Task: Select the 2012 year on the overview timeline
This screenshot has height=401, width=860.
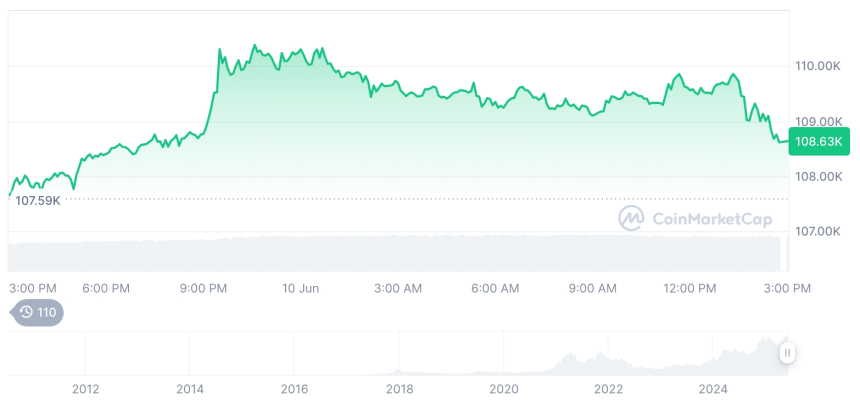Action: [x=85, y=389]
